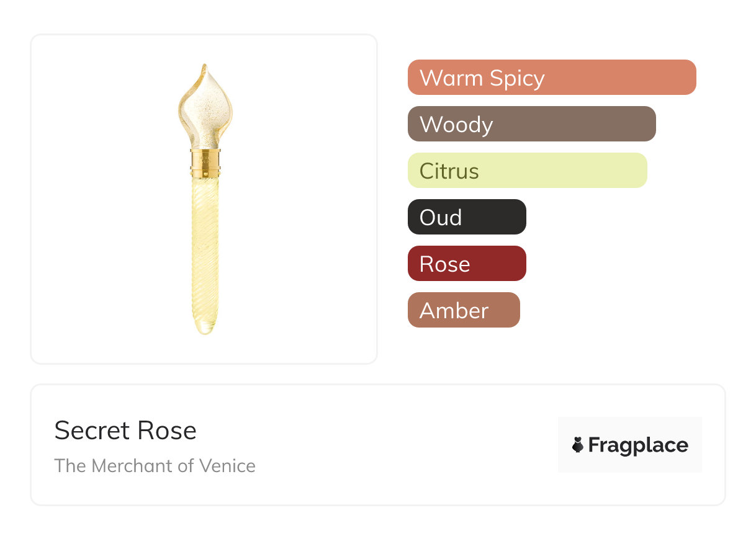This screenshot has width=756, height=536.
Task: Click the Fragplace bottle logo icon
Action: tap(578, 445)
